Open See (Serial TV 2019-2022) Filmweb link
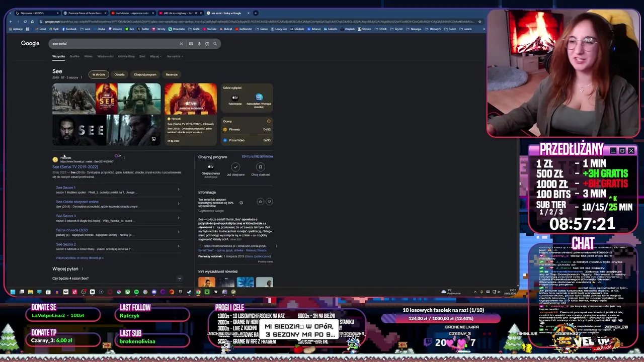Image resolution: width=644 pixels, height=362 pixels. [75, 167]
